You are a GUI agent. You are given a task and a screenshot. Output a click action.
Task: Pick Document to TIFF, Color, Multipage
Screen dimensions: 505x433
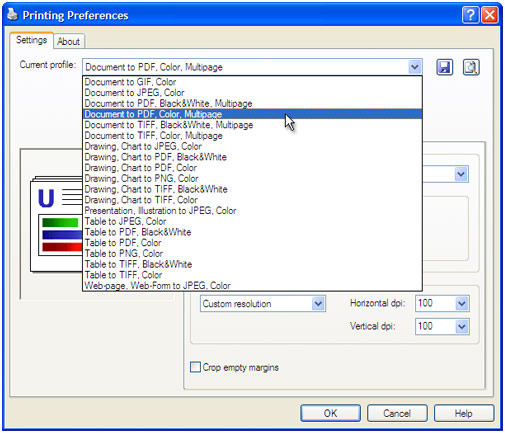(252, 136)
